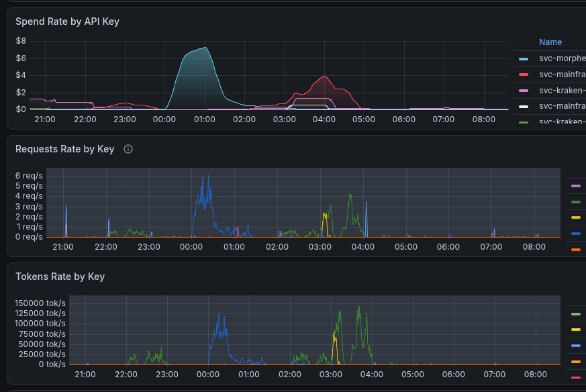Click the red swatch in the Spend legend
The image size is (586, 392).
pos(524,75)
